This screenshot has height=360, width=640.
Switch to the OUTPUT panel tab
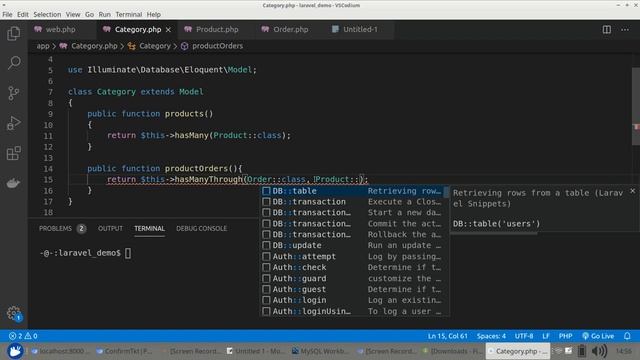[110, 229]
